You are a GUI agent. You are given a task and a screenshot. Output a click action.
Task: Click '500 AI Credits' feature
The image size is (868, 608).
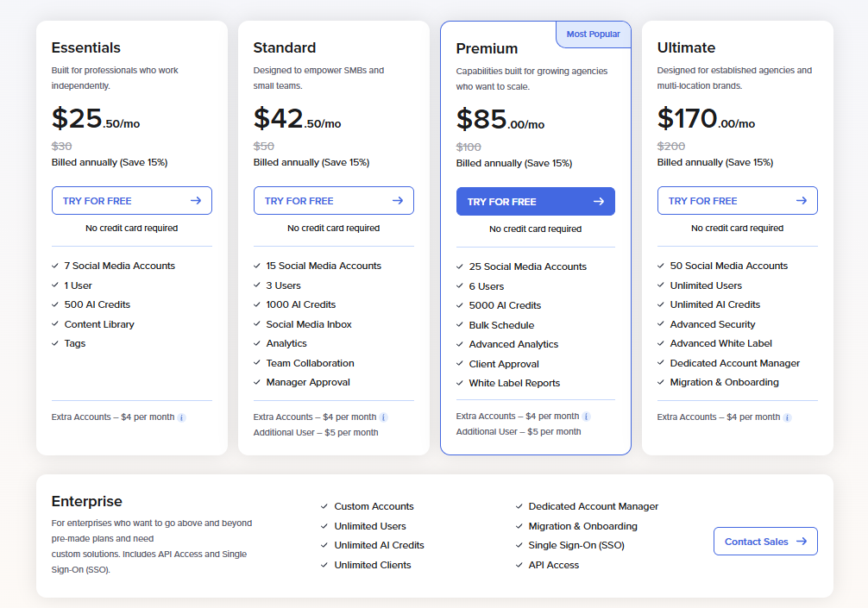tap(97, 304)
